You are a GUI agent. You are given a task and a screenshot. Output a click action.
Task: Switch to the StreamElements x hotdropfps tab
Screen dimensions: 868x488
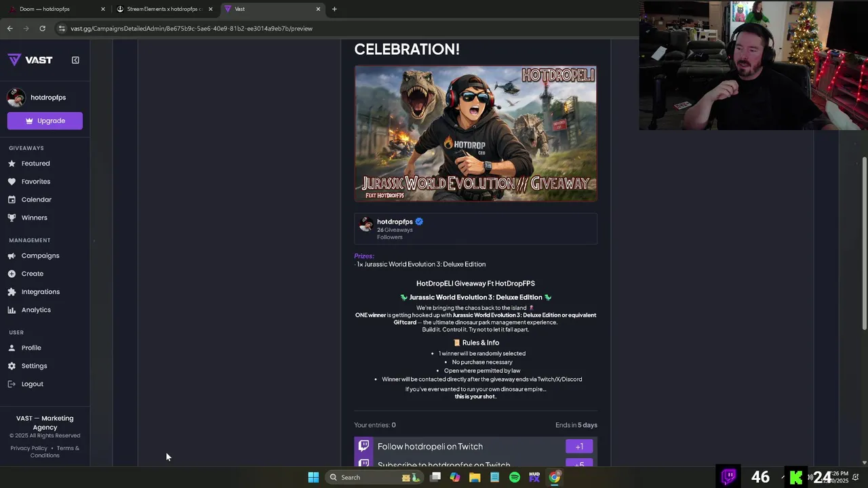click(x=165, y=9)
